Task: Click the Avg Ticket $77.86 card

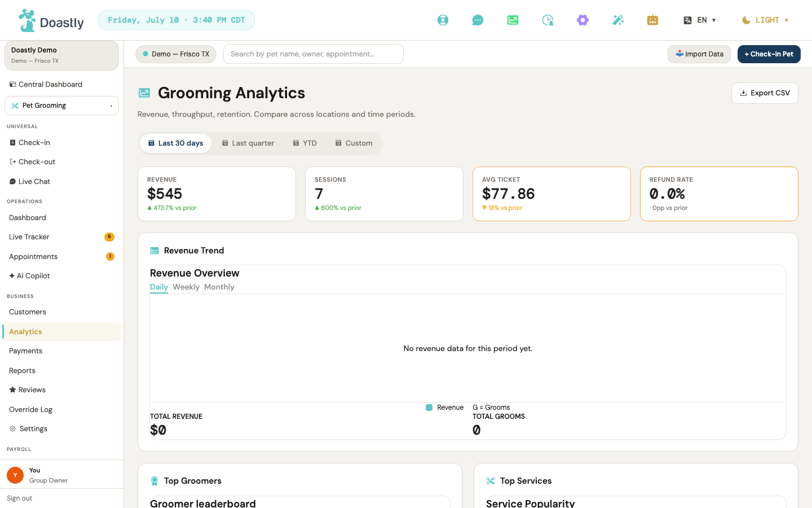Action: 551,194
